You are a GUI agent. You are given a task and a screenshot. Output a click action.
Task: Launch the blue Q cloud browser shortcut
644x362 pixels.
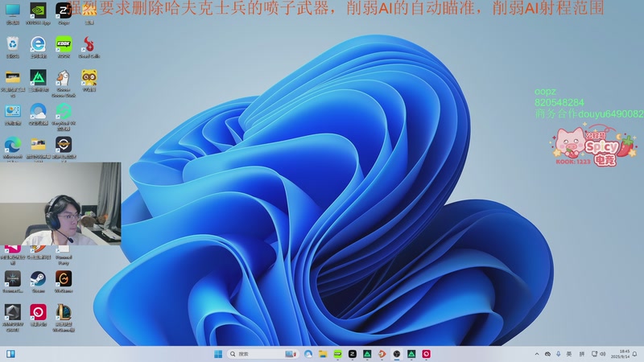[38, 113]
